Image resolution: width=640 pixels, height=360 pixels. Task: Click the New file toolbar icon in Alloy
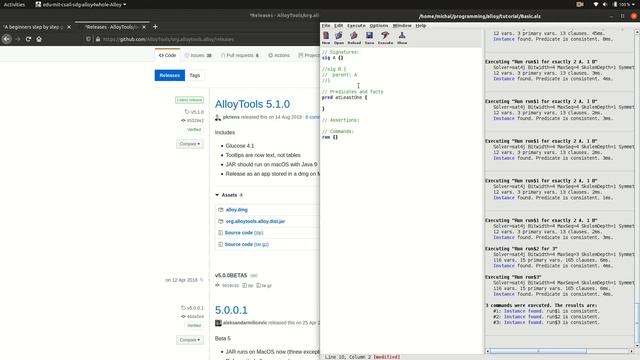[326, 38]
